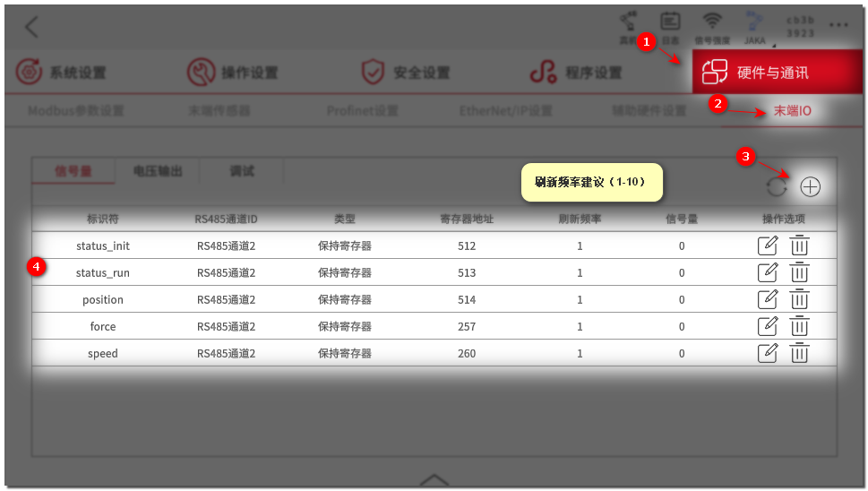
Task: Open the log icon in top bar
Action: (x=670, y=28)
